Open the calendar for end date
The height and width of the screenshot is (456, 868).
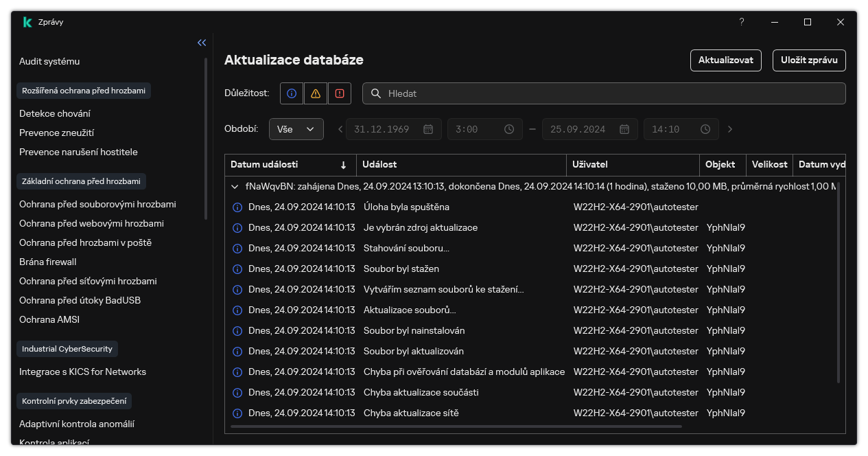624,129
